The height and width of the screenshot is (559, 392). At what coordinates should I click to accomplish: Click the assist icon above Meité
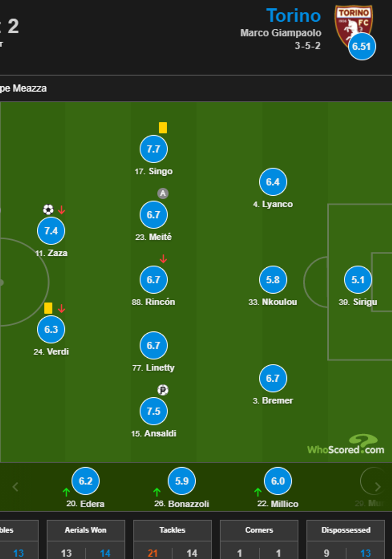(163, 194)
